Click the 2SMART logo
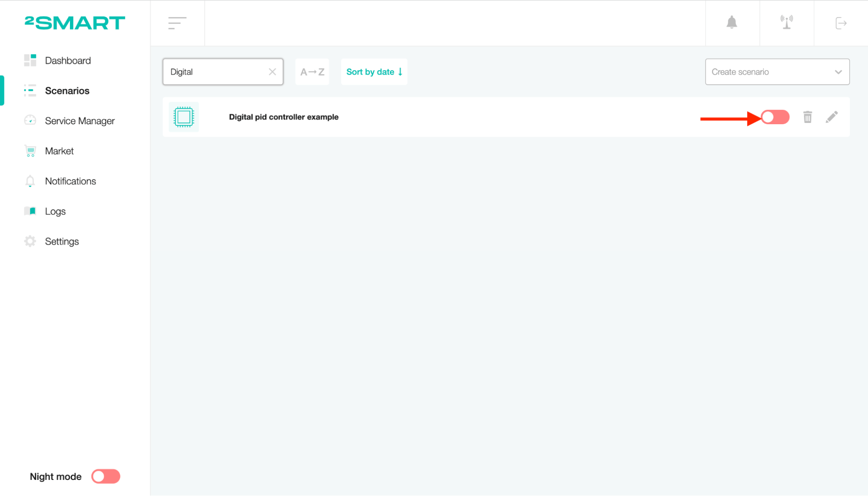Screen dimensions: 868x496 click(75, 23)
